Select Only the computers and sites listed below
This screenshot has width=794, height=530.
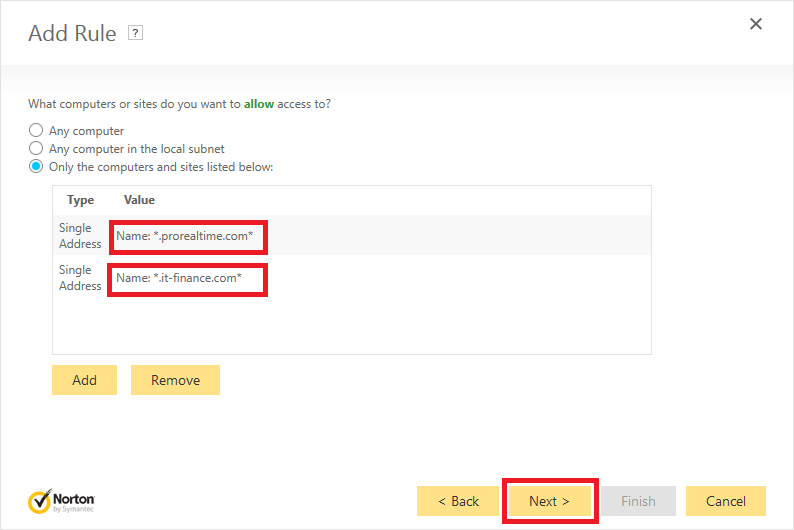(x=37, y=166)
